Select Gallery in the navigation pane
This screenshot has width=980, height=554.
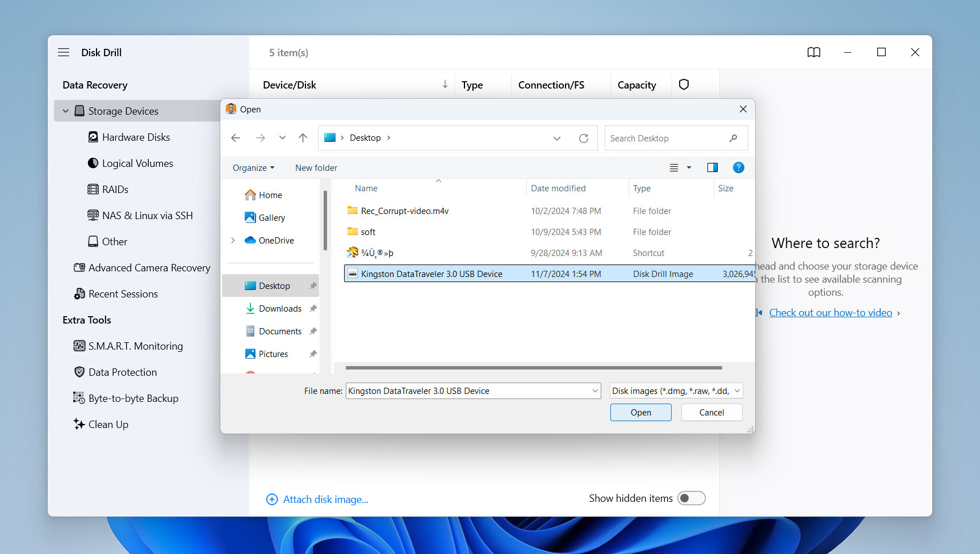point(271,217)
